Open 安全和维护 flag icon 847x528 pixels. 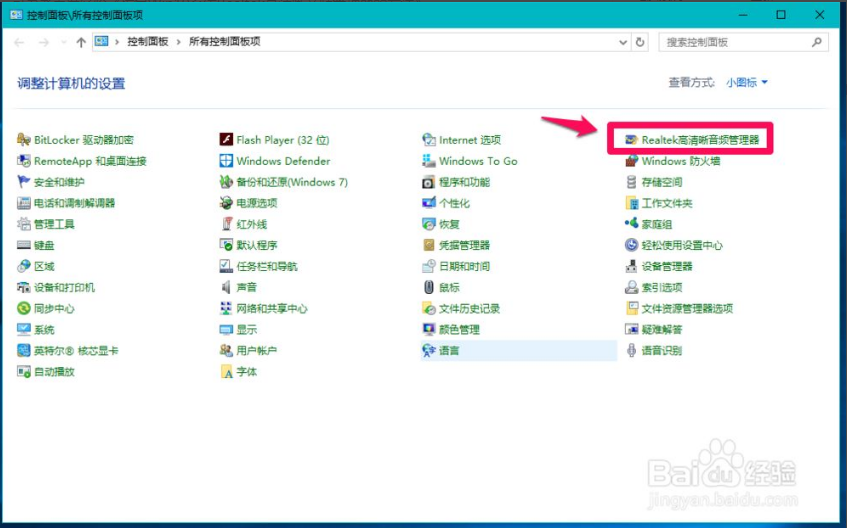click(24, 182)
